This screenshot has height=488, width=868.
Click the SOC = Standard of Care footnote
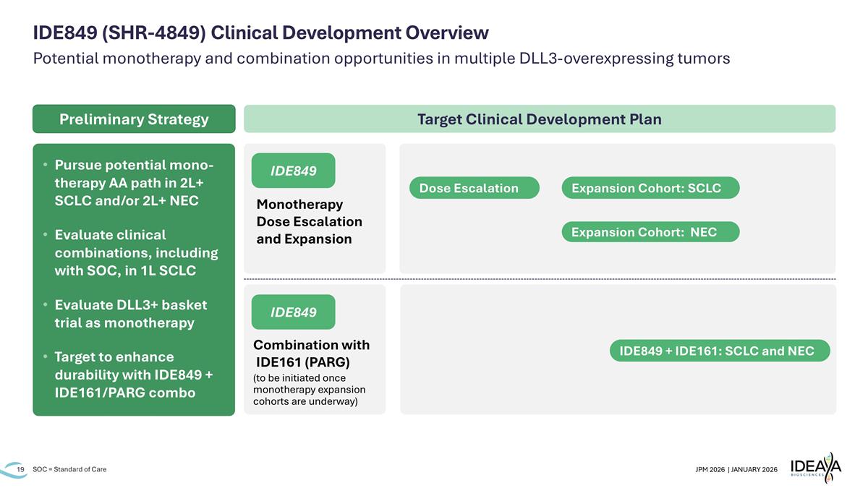pyautogui.click(x=69, y=470)
